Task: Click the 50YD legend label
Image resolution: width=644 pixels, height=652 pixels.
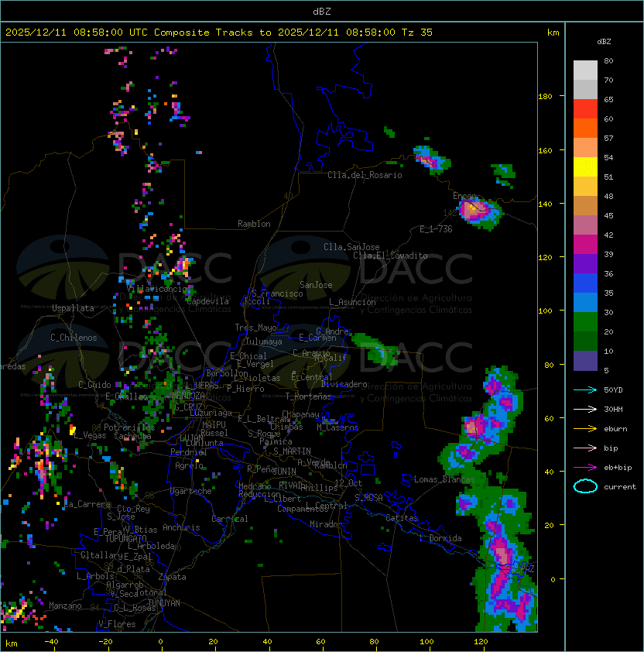Action: pos(613,390)
